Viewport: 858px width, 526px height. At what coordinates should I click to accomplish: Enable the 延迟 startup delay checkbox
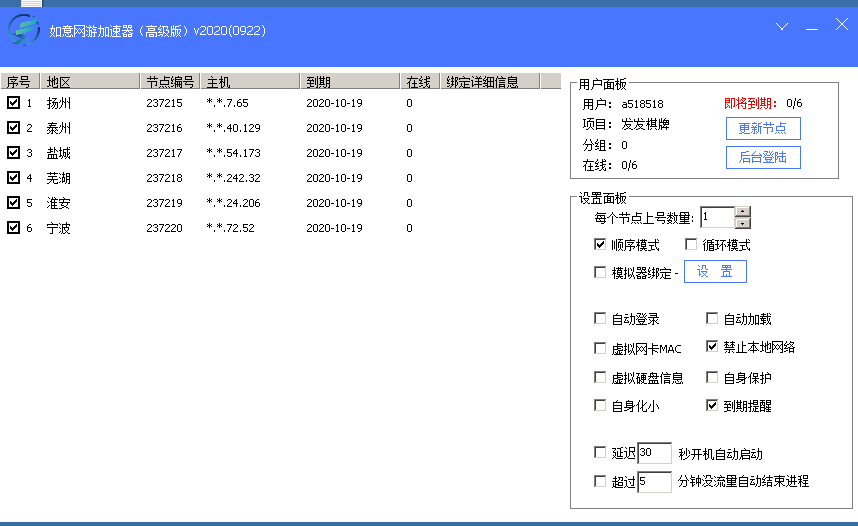[600, 452]
